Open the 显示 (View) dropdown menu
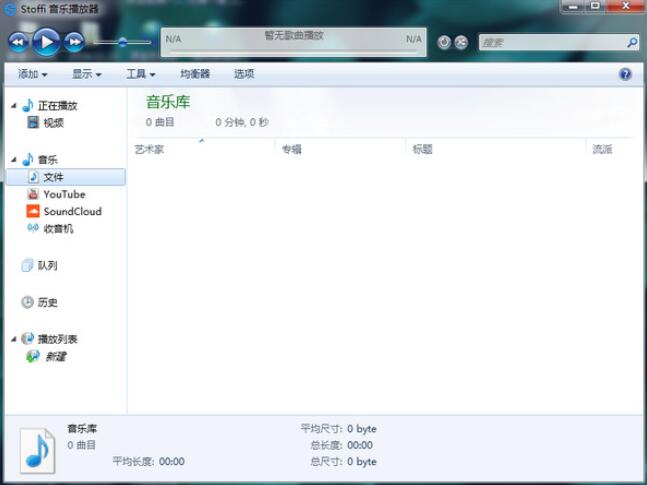This screenshot has width=647, height=485. (x=86, y=74)
